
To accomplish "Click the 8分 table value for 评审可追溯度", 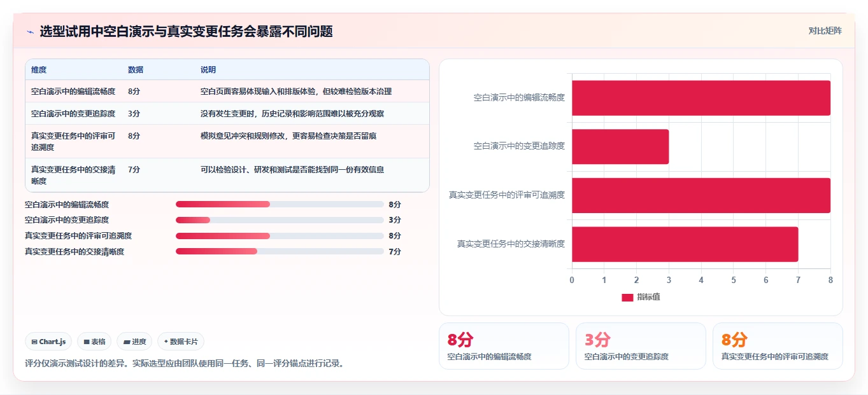I will [x=134, y=136].
